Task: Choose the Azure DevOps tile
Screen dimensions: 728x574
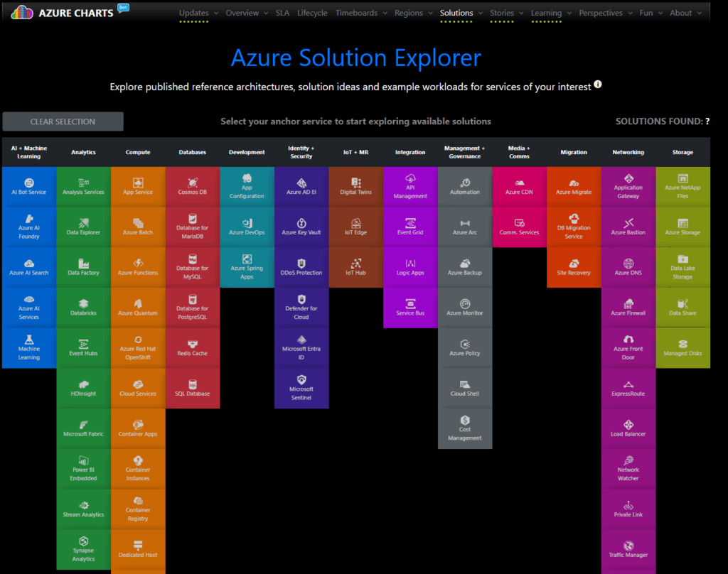Action: pos(247,227)
